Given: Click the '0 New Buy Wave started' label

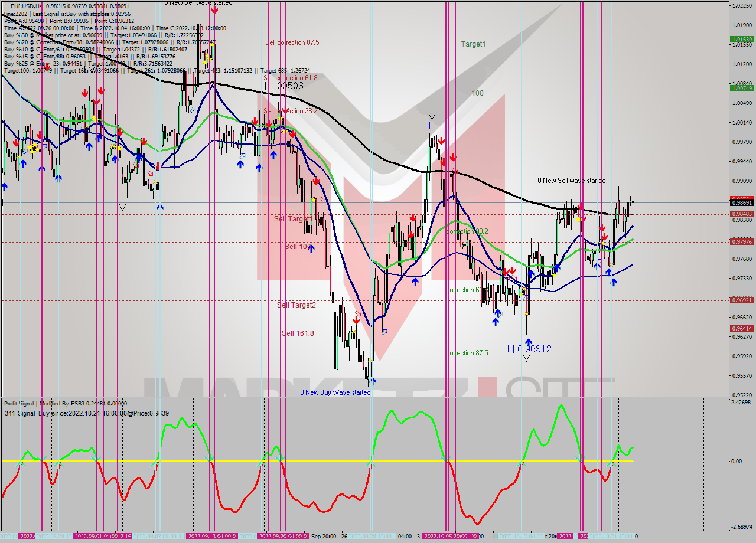Looking at the screenshot, I should click(x=335, y=392).
